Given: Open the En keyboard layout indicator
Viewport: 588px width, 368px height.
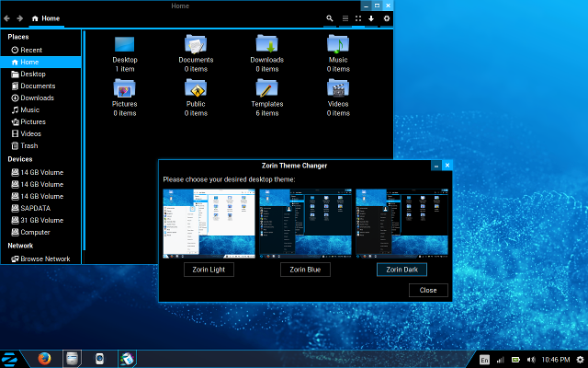Looking at the screenshot, I should point(484,360).
